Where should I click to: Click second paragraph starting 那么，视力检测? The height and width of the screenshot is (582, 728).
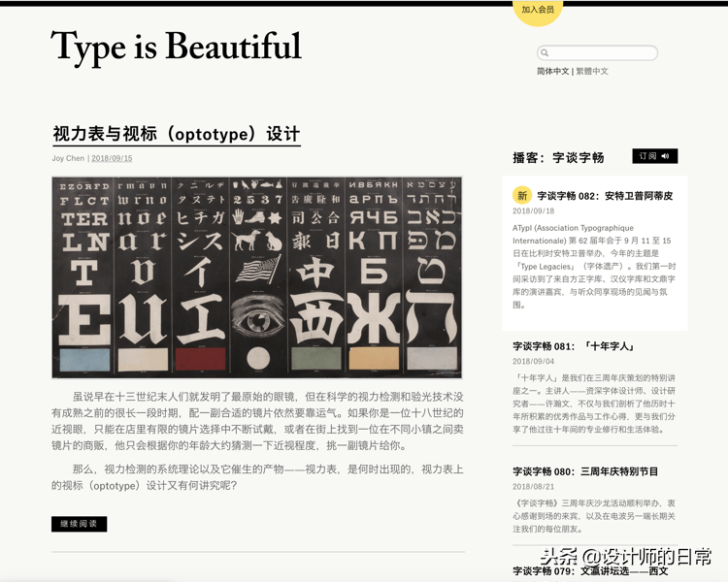(257, 477)
